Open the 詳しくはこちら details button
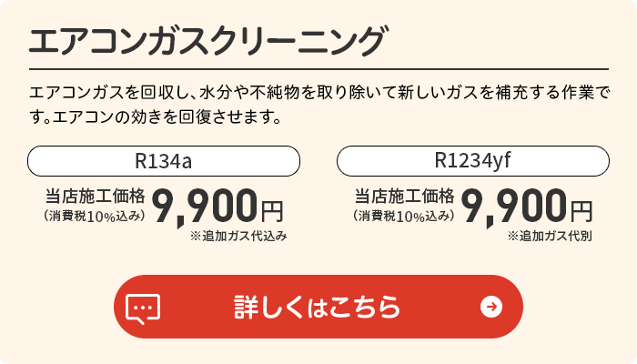The image size is (637, 364). tap(318, 307)
